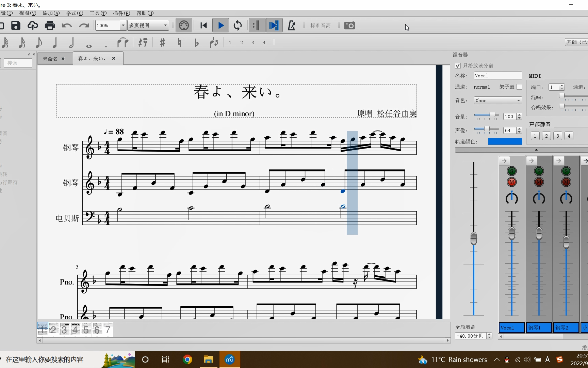Open page 4 thumbnail in navigator

(75, 329)
